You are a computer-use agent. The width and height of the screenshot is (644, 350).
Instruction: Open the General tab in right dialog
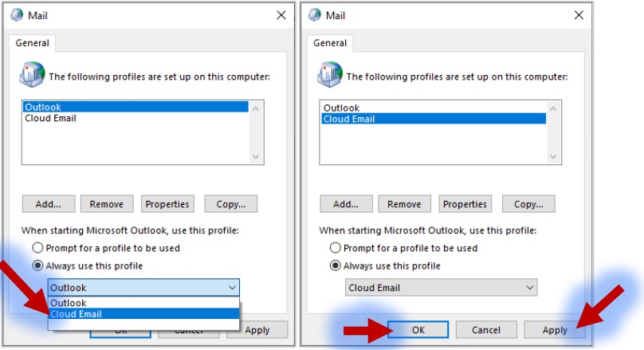tap(330, 43)
